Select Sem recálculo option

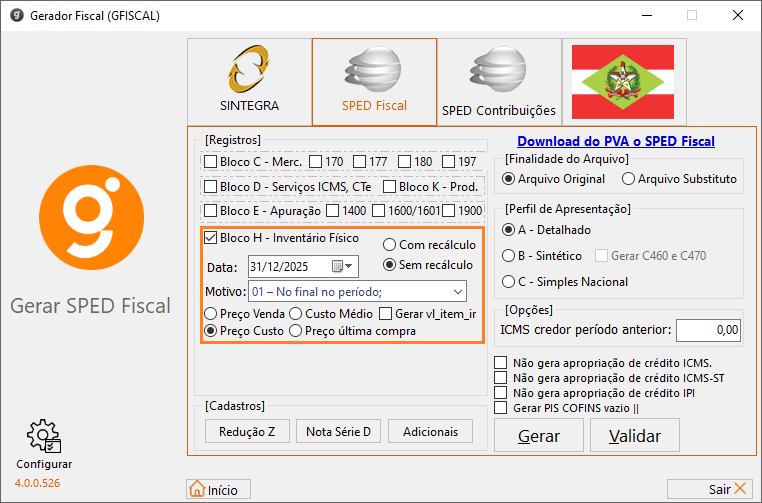[389, 265]
